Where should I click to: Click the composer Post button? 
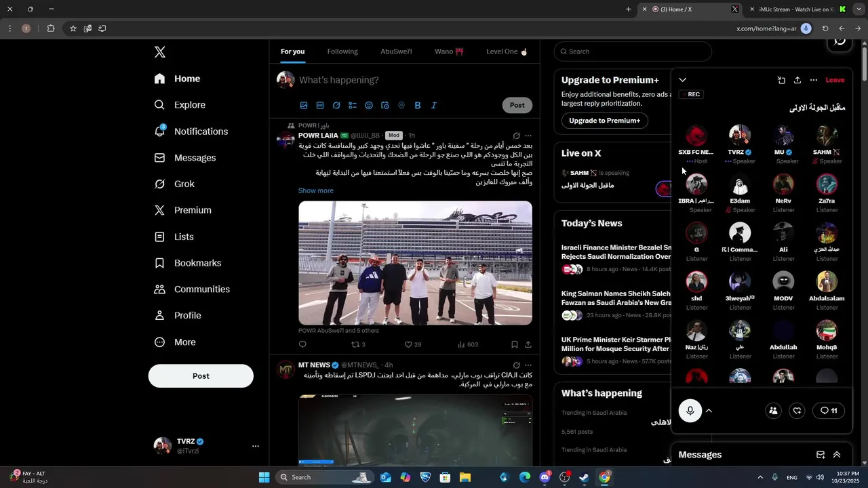pyautogui.click(x=517, y=105)
